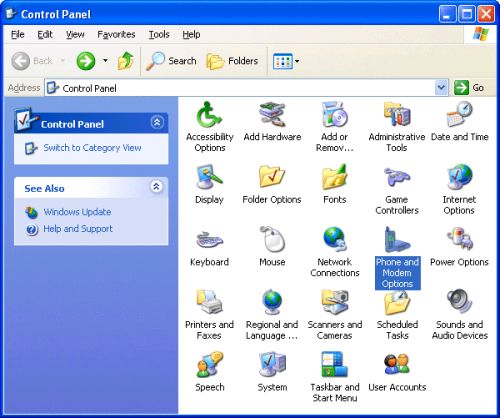Open the Scheduled Tasks folder icon
The height and width of the screenshot is (418, 500).
(x=397, y=303)
